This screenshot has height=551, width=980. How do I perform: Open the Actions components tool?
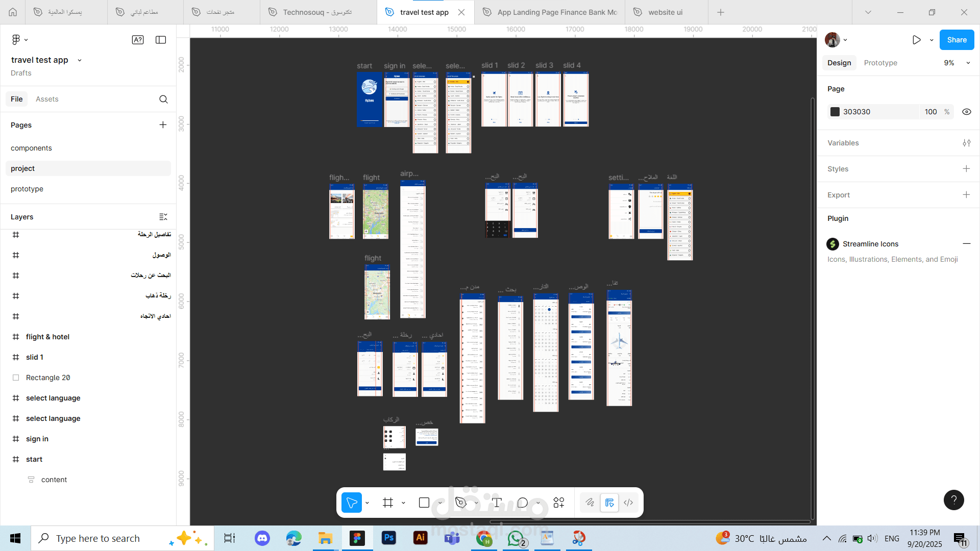coord(559,503)
